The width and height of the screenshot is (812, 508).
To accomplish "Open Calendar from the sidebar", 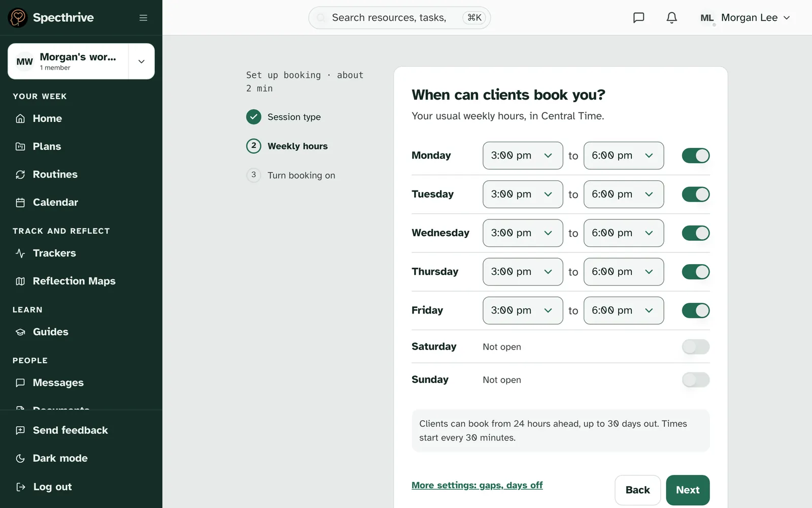I will click(81, 202).
